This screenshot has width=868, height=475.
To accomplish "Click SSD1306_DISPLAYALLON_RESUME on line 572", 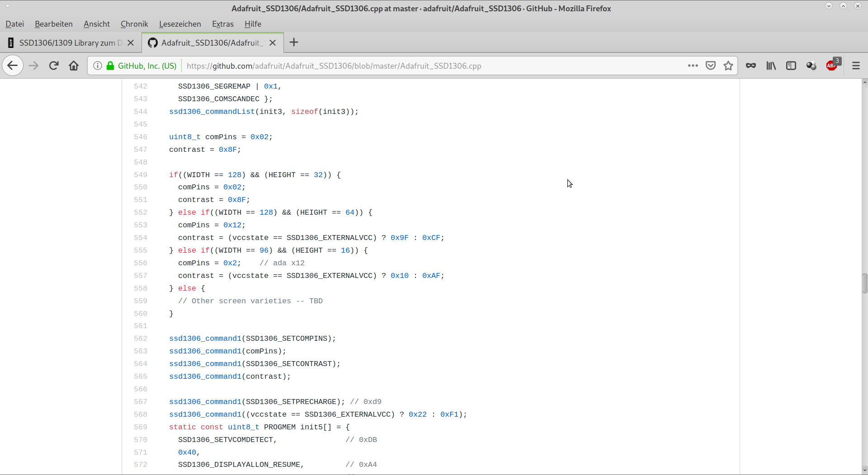I will [239, 465].
